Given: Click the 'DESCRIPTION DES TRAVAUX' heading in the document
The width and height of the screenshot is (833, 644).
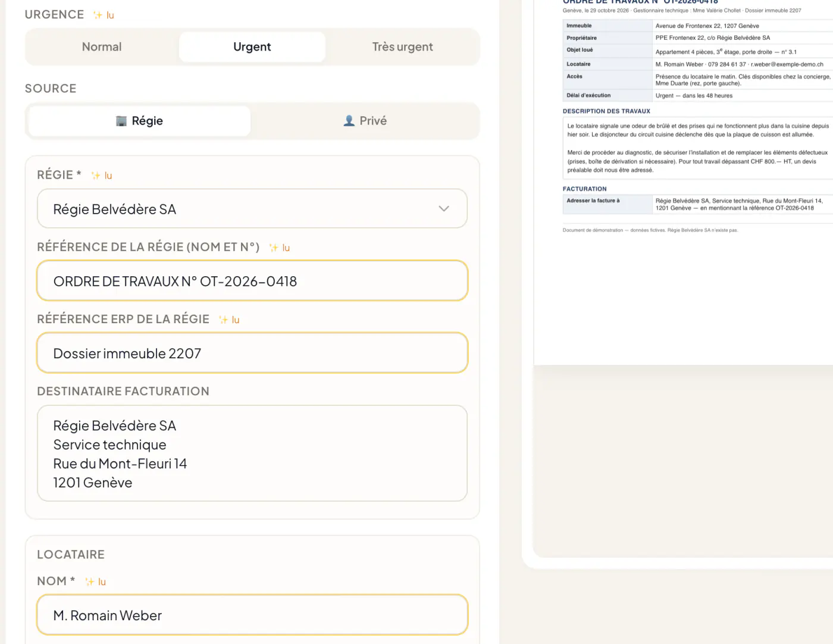Looking at the screenshot, I should point(606,111).
